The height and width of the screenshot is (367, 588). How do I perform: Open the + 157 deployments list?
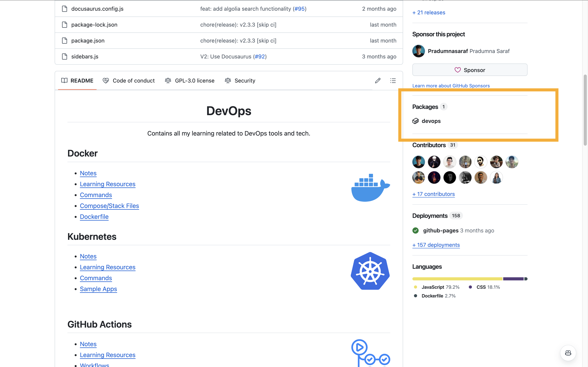436,245
